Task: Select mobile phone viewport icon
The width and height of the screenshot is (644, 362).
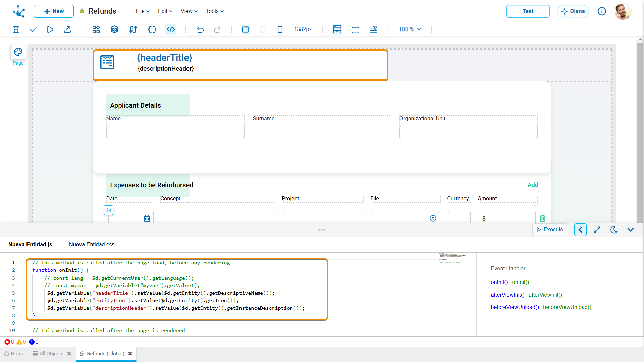Action: 280,29
